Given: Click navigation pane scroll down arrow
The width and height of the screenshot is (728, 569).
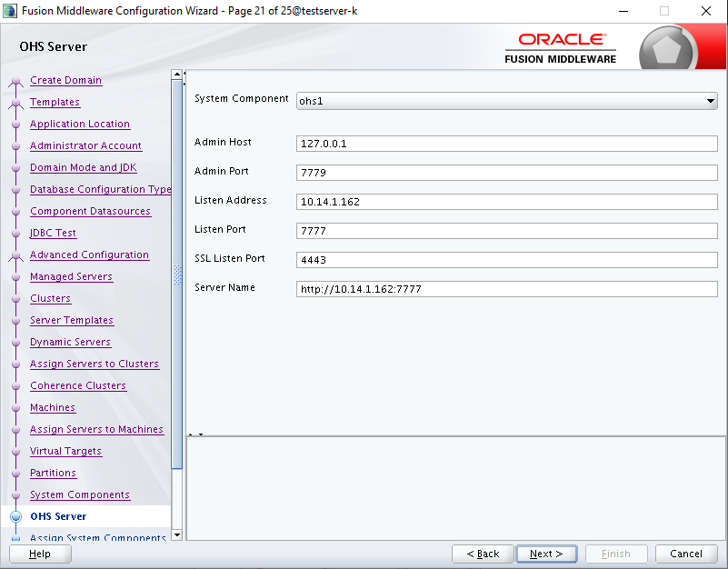Looking at the screenshot, I should coord(177,534).
